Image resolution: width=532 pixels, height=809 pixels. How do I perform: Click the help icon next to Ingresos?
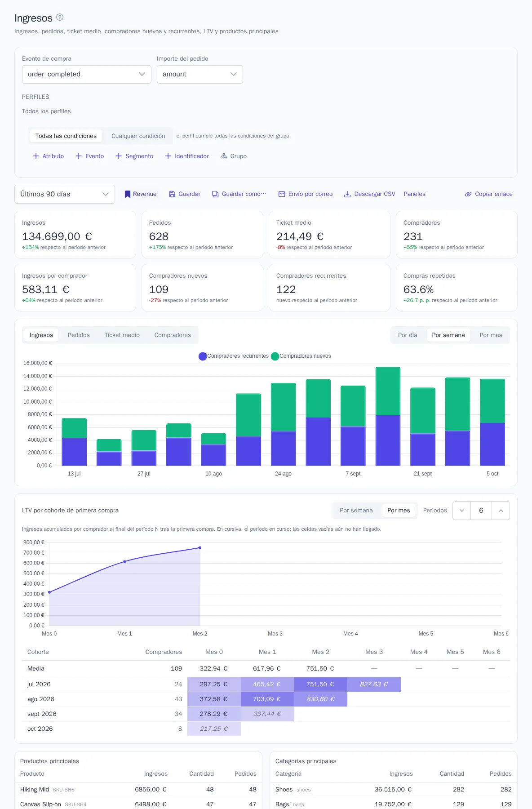coord(60,18)
